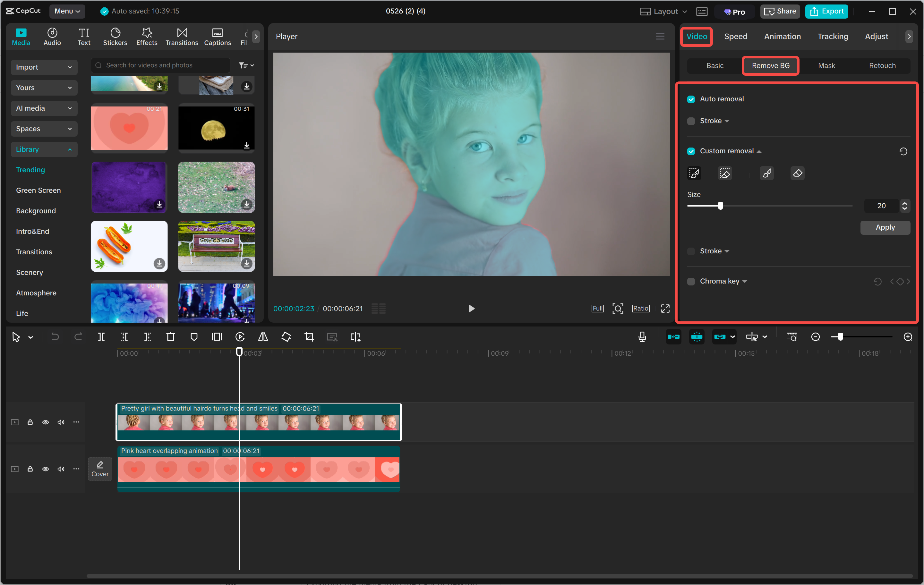Select the eraser tool under Custom removal

[x=797, y=173]
